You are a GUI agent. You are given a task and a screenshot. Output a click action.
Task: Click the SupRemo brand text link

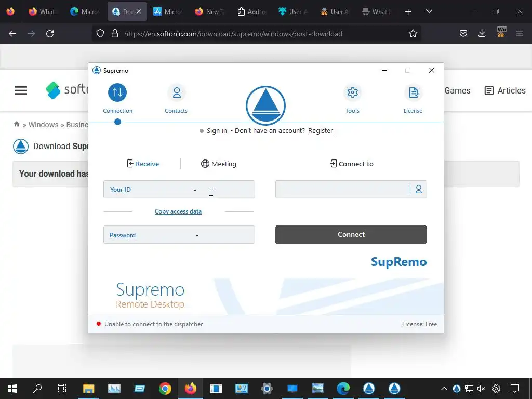point(398,262)
